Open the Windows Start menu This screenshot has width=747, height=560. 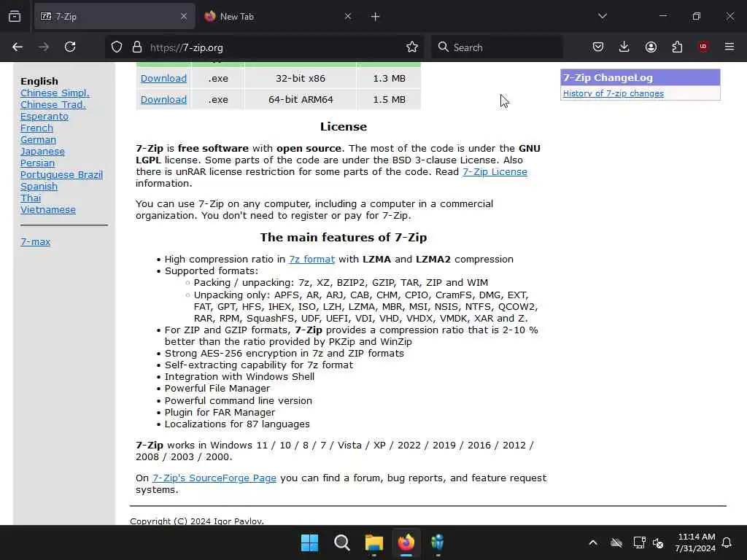click(309, 542)
